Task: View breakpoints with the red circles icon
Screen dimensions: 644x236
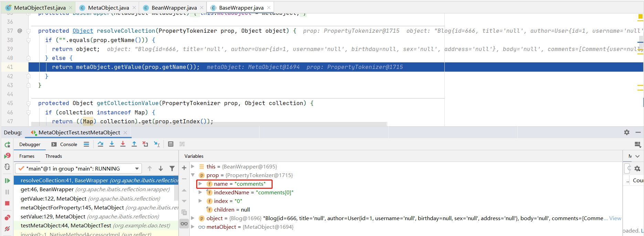Action: click(7, 217)
